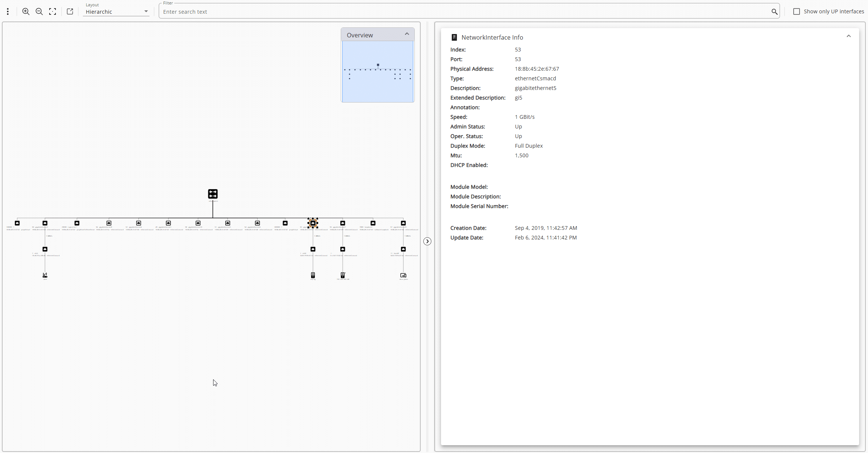The height and width of the screenshot is (453, 868).
Task: Select the server node labeled 192.168 address
Action: [x=343, y=275]
